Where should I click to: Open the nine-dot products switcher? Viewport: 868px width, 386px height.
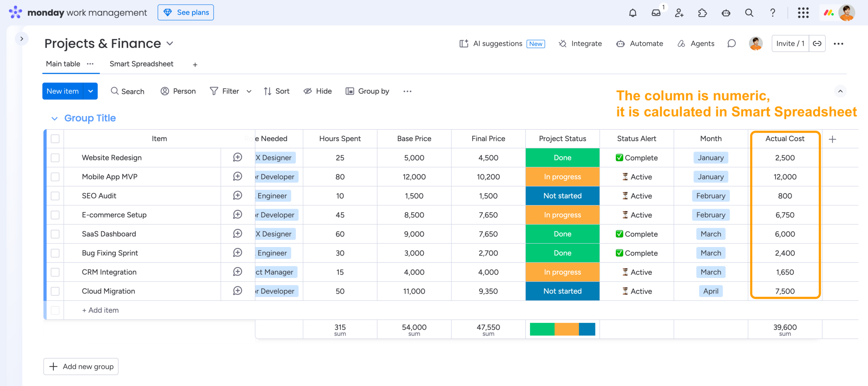click(x=803, y=13)
